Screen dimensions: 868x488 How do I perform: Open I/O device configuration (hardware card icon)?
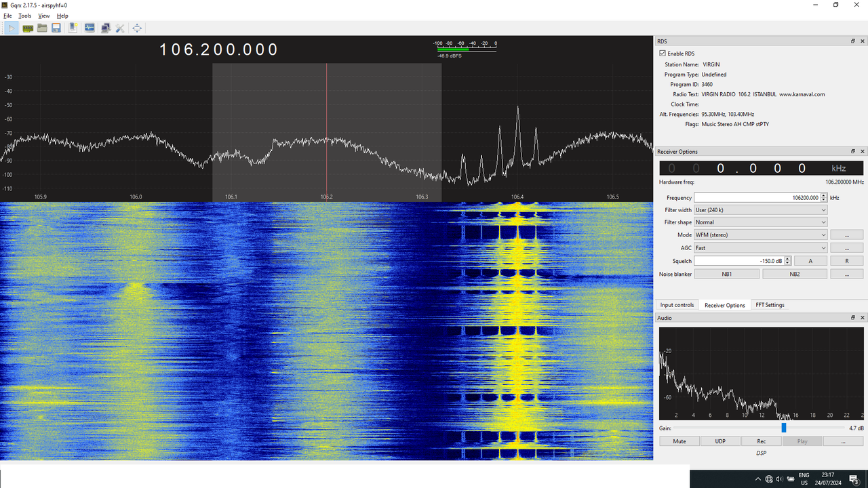[28, 28]
